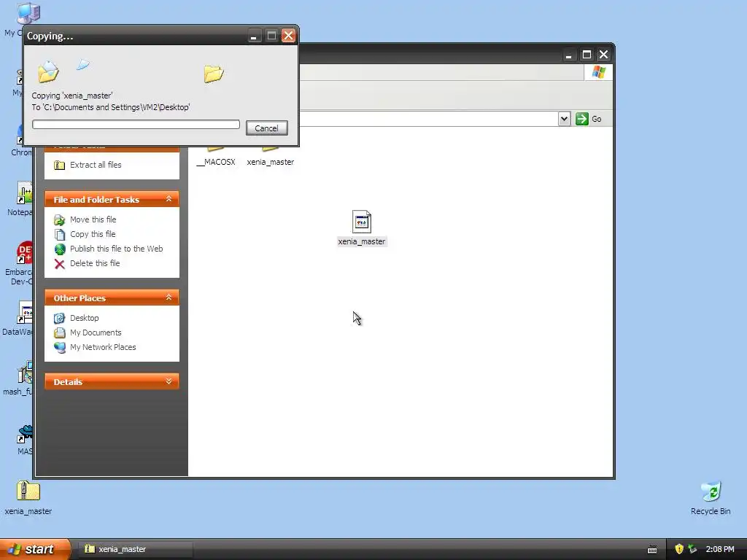Click the Copy this file icon
The image size is (747, 560).
point(60,234)
